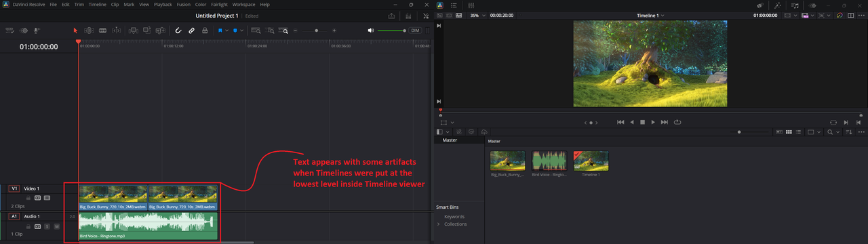Toggle timeline Snapping magnet icon
This screenshot has width=868, height=244.
[178, 30]
